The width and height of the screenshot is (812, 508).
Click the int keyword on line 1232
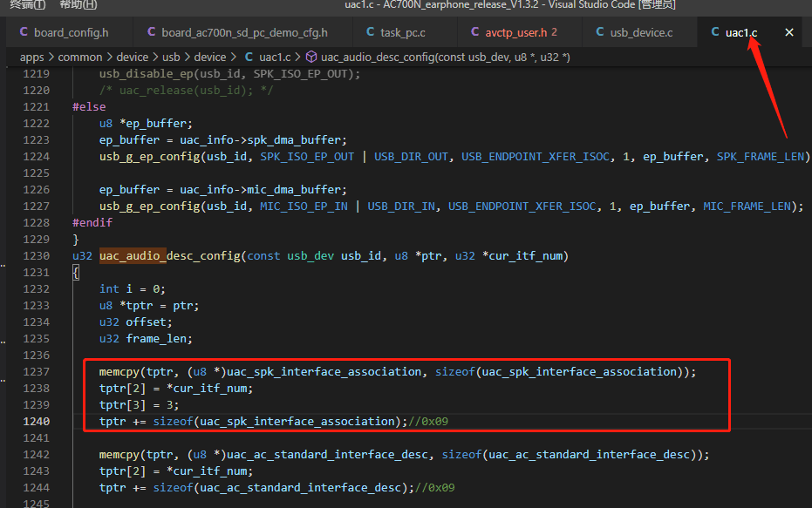tap(109, 288)
